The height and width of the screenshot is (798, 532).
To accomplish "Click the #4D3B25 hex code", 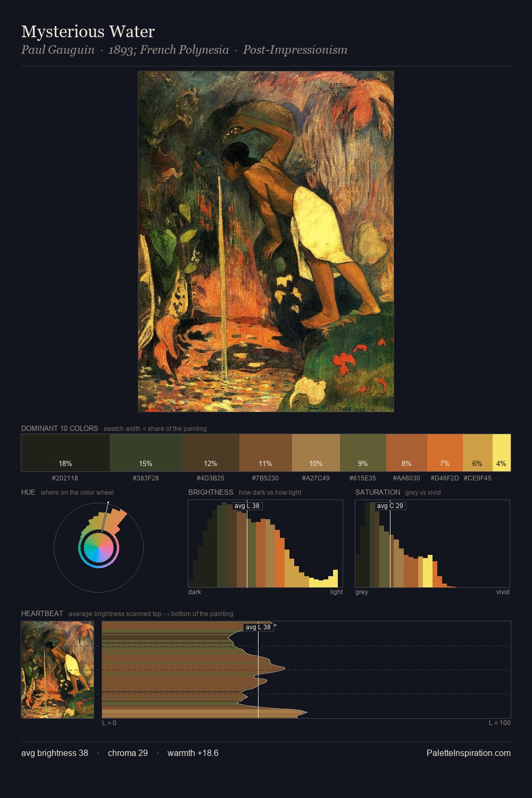I will [x=211, y=478].
